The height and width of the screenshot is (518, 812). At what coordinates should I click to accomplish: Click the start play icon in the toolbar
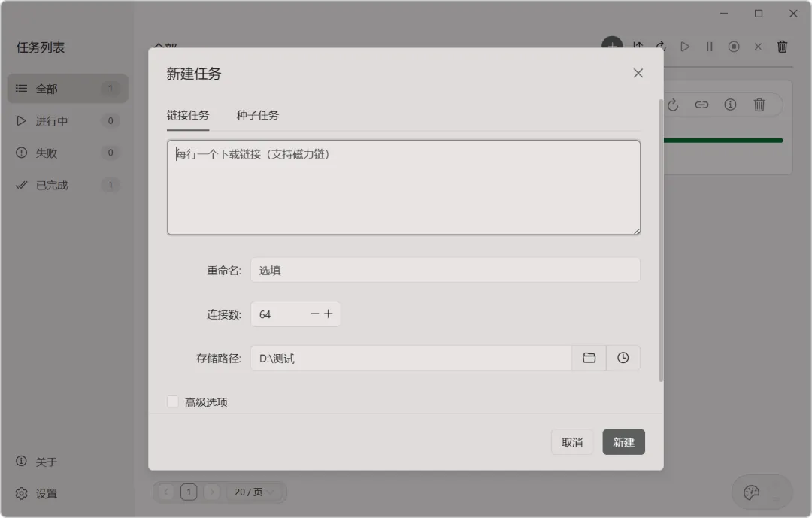click(685, 47)
